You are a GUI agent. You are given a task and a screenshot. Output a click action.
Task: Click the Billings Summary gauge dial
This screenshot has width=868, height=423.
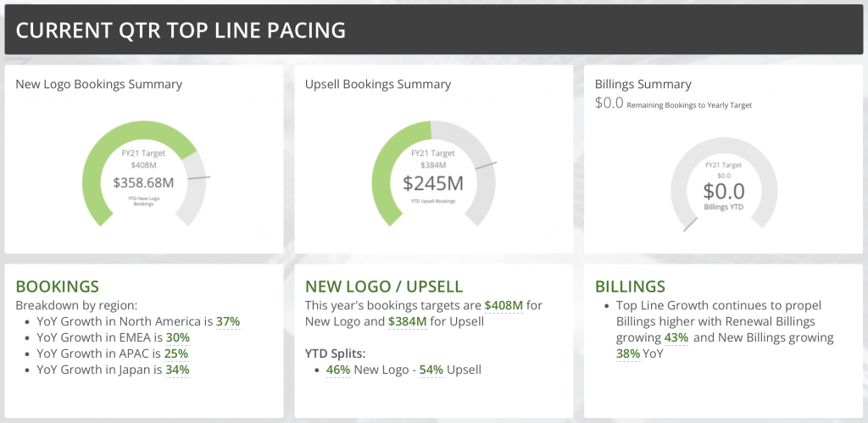(724, 184)
